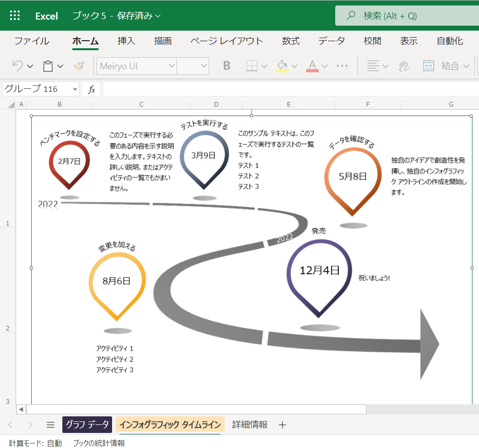Select the Format Painter brush

click(x=79, y=66)
